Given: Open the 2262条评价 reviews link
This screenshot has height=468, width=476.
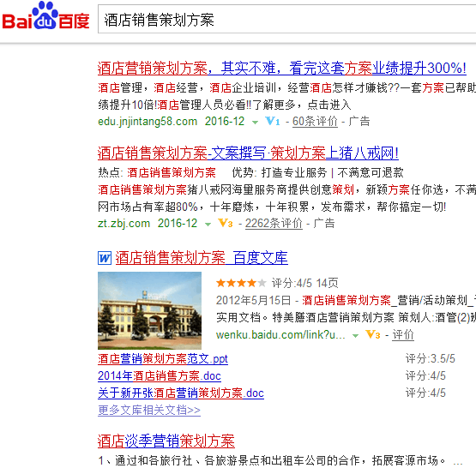Looking at the screenshot, I should 274,224.
